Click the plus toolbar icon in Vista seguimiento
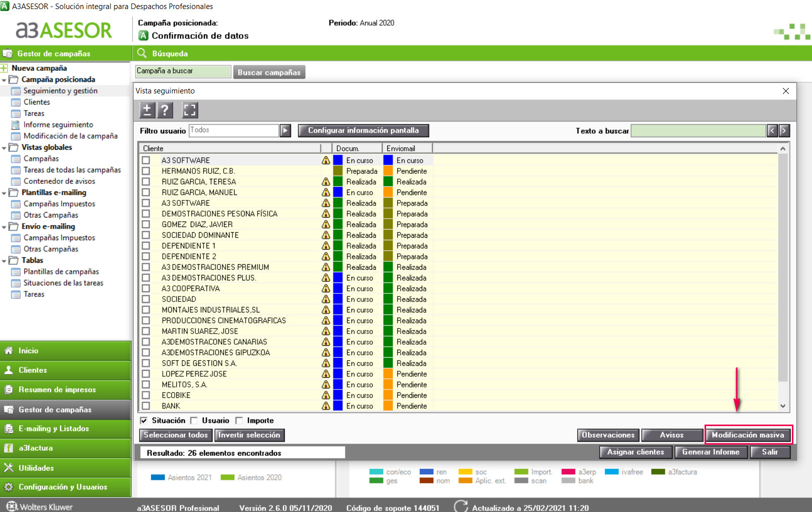This screenshot has height=512, width=812. [x=147, y=110]
